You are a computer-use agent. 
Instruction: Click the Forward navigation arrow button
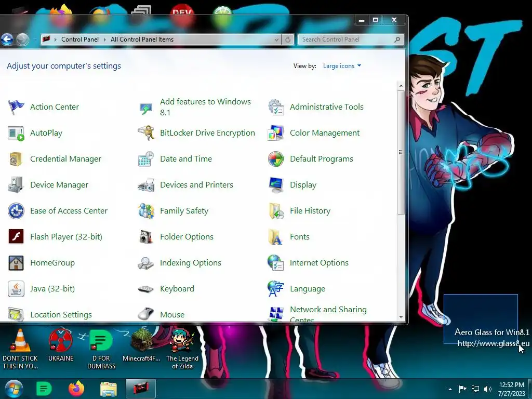23,39
